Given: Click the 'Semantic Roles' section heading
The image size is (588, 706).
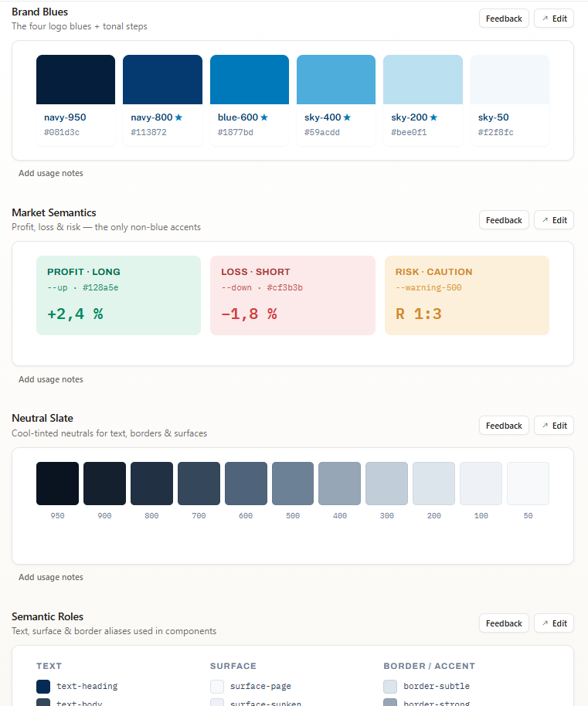Looking at the screenshot, I should 48,617.
